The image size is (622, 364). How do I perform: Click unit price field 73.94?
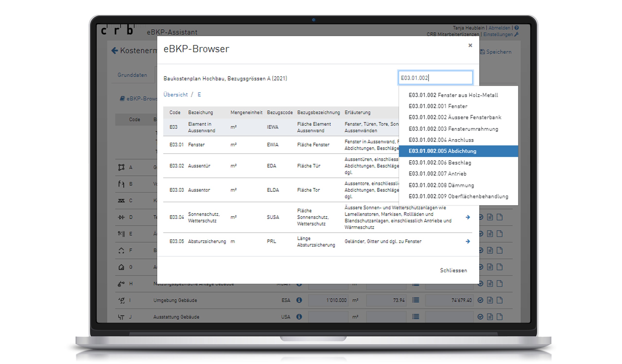(386, 300)
